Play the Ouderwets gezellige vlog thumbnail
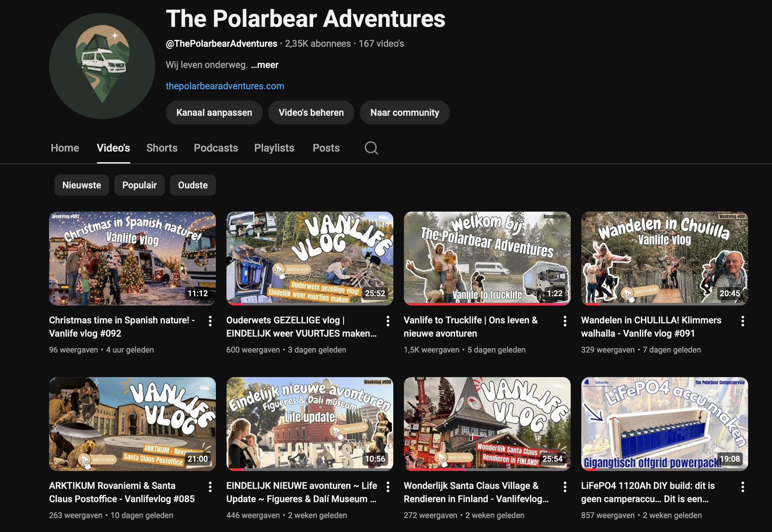Viewport: 772px width, 532px height. click(x=310, y=258)
